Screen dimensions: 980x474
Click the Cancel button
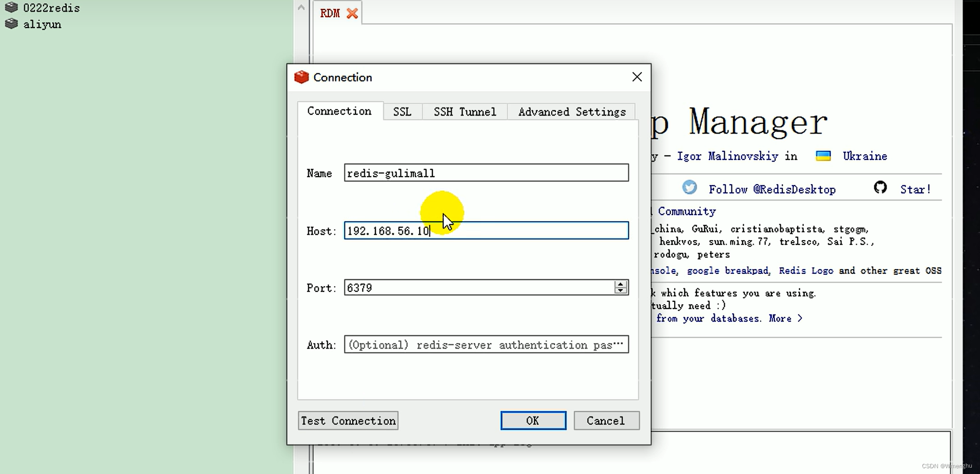(x=606, y=420)
